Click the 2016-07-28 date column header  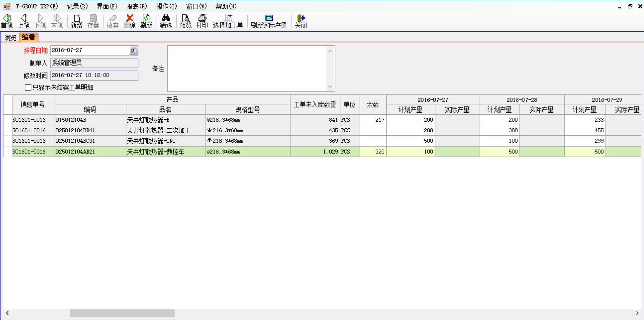click(x=522, y=100)
